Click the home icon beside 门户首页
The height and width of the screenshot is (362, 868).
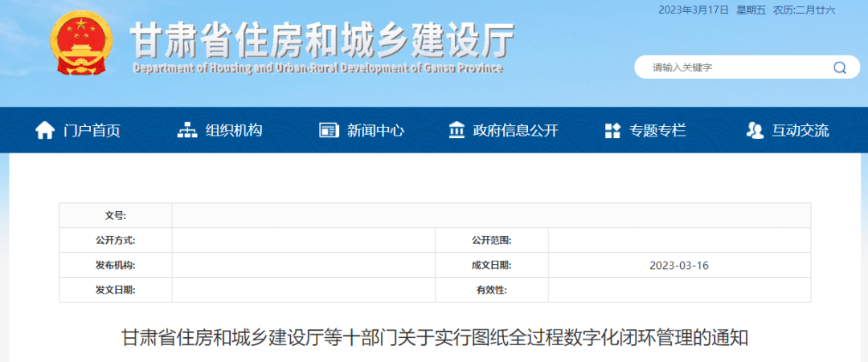pos(45,131)
